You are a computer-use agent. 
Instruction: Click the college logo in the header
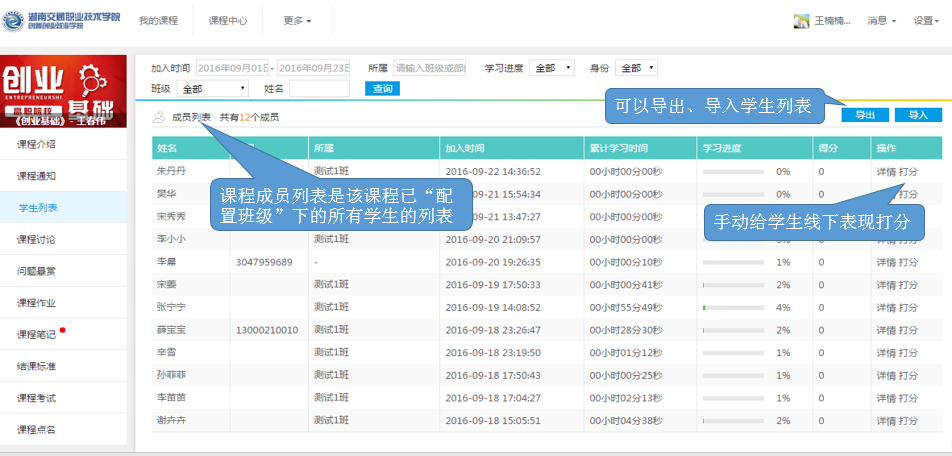(x=60, y=20)
